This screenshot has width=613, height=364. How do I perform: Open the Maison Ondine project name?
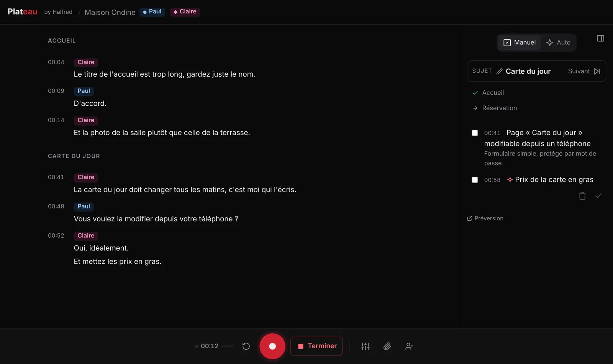coord(110,12)
